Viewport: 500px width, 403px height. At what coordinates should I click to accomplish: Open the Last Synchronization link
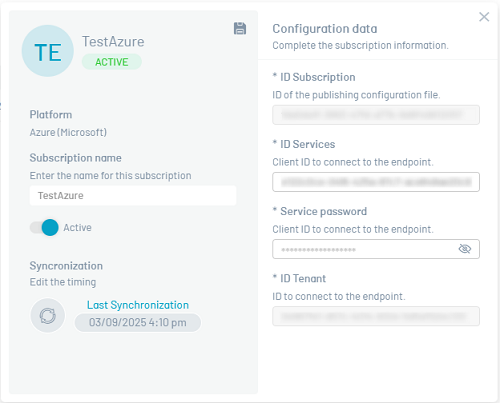(x=138, y=305)
